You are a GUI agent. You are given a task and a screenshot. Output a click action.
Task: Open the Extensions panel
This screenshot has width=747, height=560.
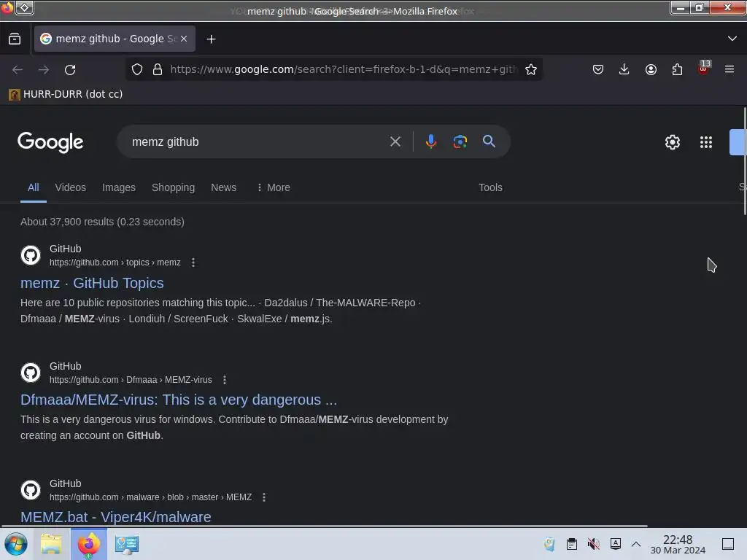pos(677,69)
